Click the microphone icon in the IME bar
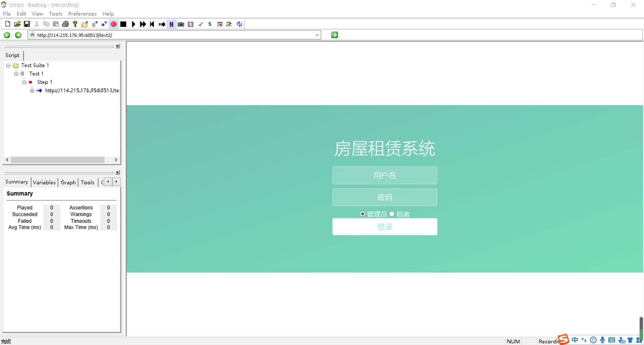Image resolution: width=644 pixels, height=345 pixels. click(603, 340)
